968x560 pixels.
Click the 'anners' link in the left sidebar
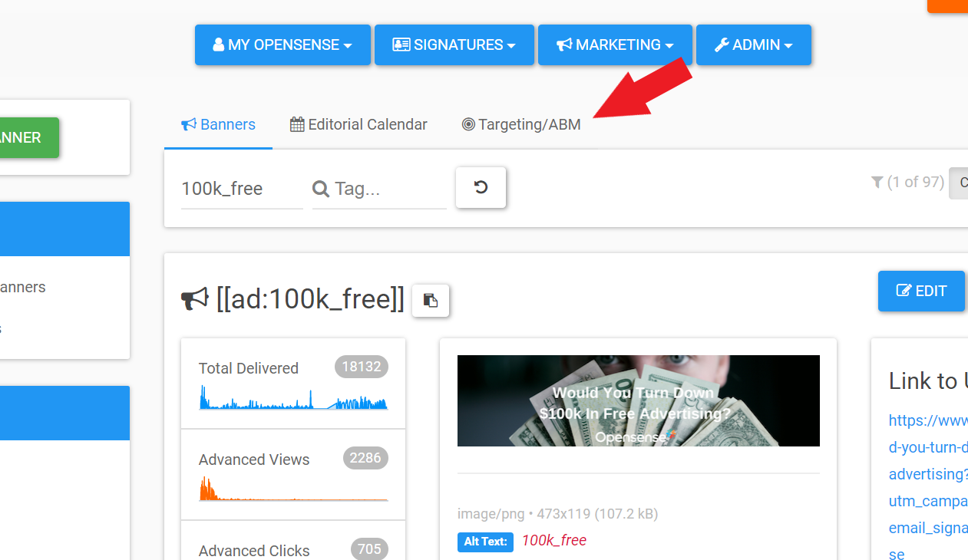pos(23,287)
